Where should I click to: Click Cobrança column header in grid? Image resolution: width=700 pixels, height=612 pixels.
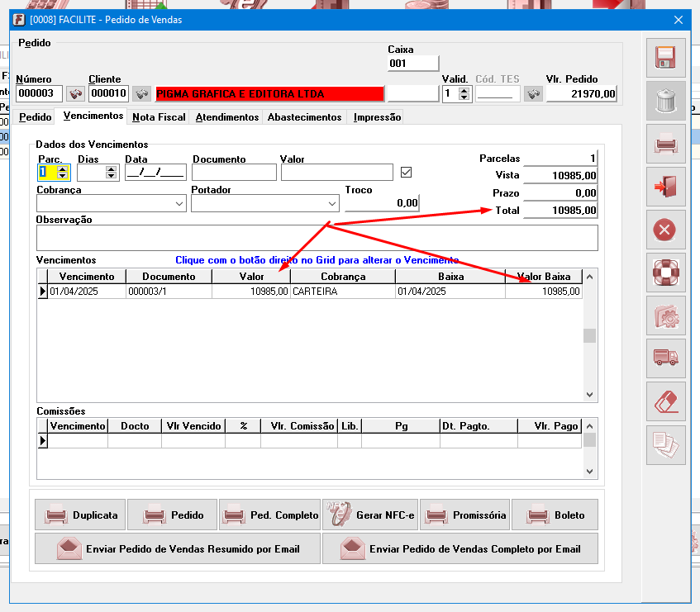(343, 277)
